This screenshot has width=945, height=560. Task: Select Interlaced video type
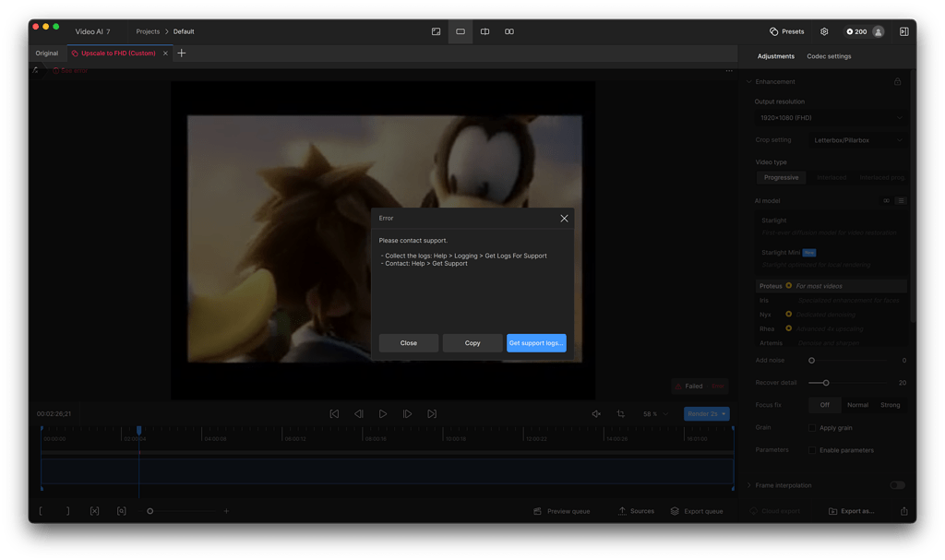[831, 178]
